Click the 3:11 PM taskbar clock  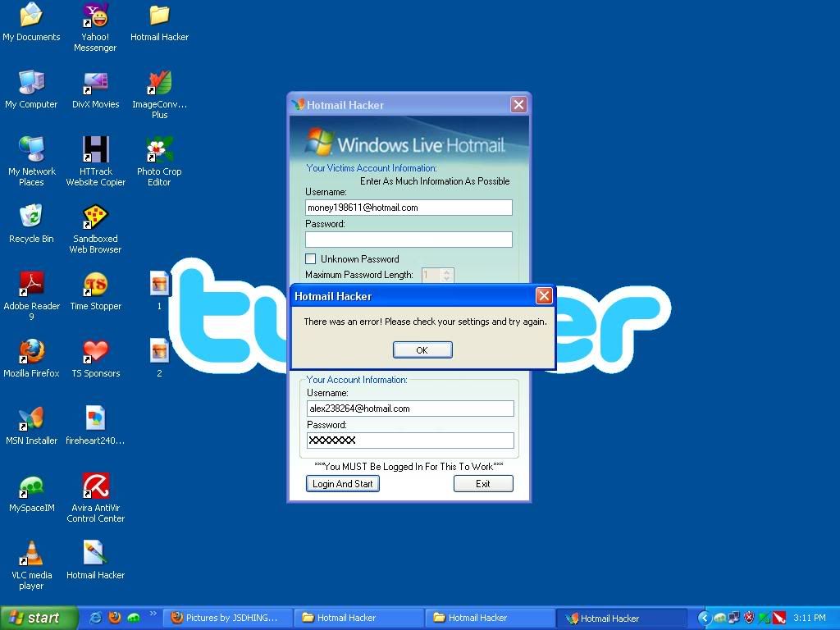click(x=810, y=619)
